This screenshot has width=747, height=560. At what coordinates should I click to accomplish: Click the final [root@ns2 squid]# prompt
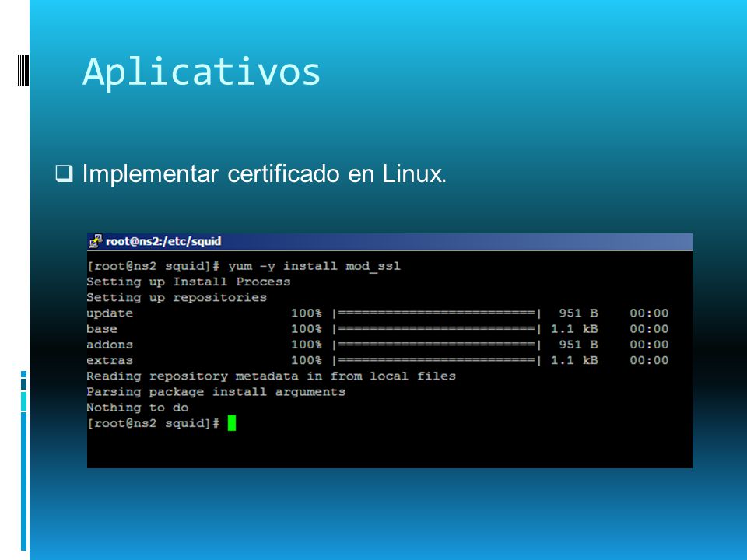(153, 423)
